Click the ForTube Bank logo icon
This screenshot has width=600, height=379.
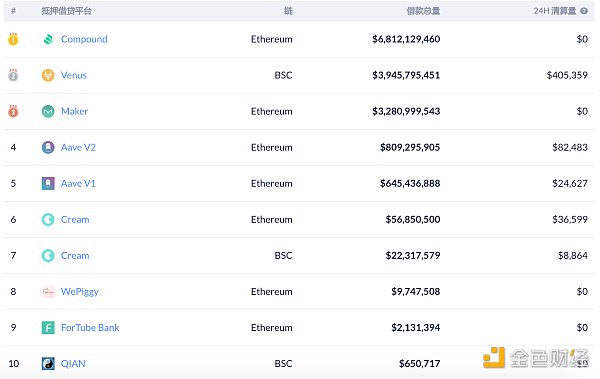[48, 328]
